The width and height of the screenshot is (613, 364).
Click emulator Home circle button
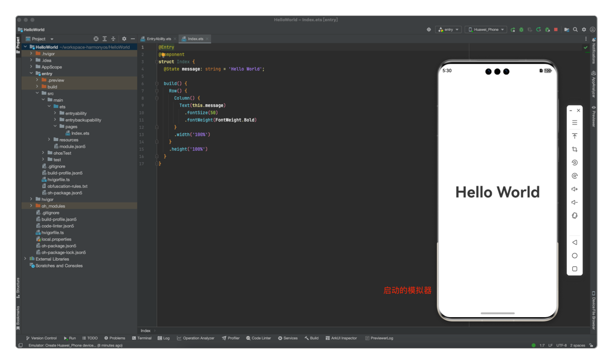[x=574, y=256]
